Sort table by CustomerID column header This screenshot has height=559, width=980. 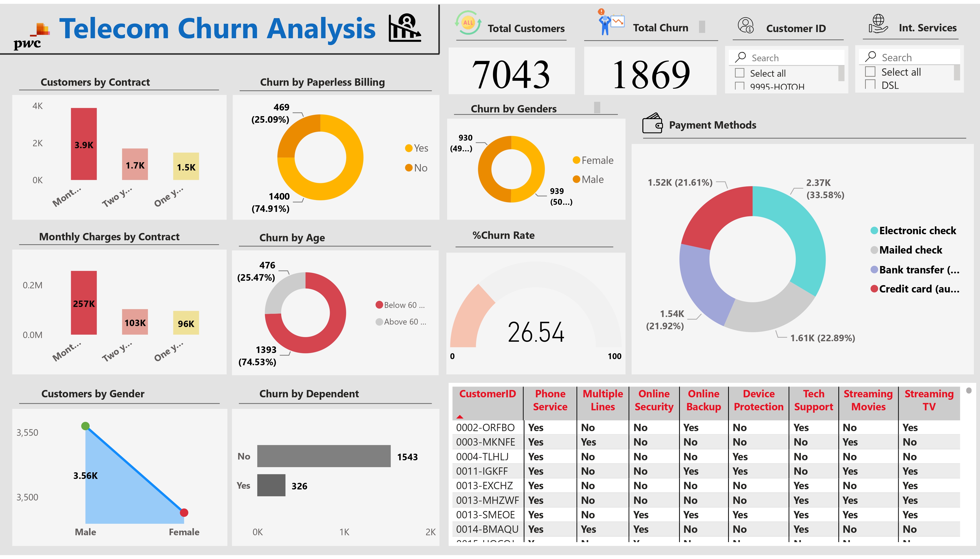(x=487, y=394)
